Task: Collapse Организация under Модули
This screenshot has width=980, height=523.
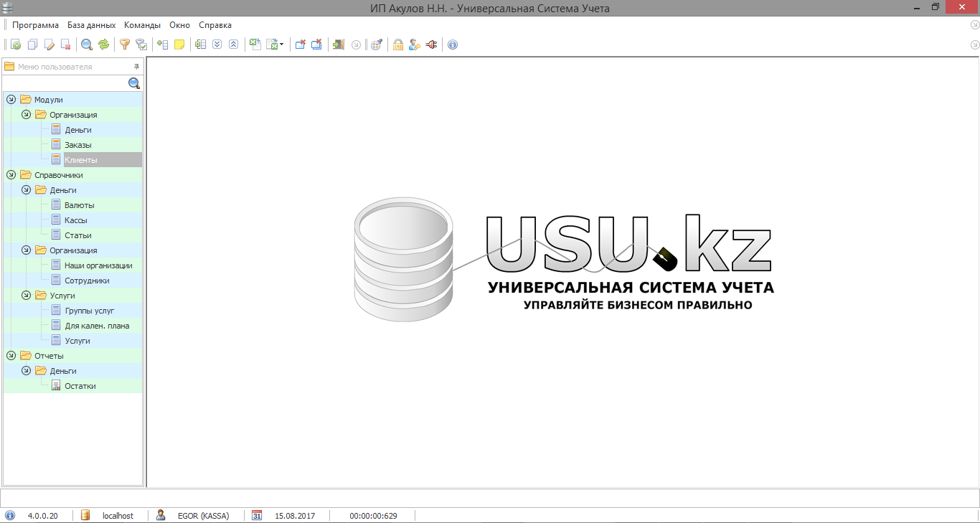Action: [26, 115]
